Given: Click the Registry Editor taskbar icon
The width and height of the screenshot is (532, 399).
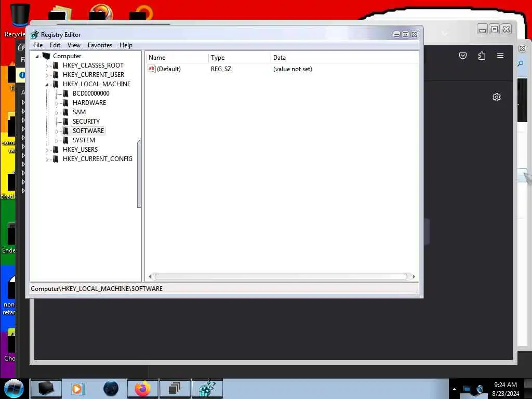Looking at the screenshot, I should coord(207,389).
